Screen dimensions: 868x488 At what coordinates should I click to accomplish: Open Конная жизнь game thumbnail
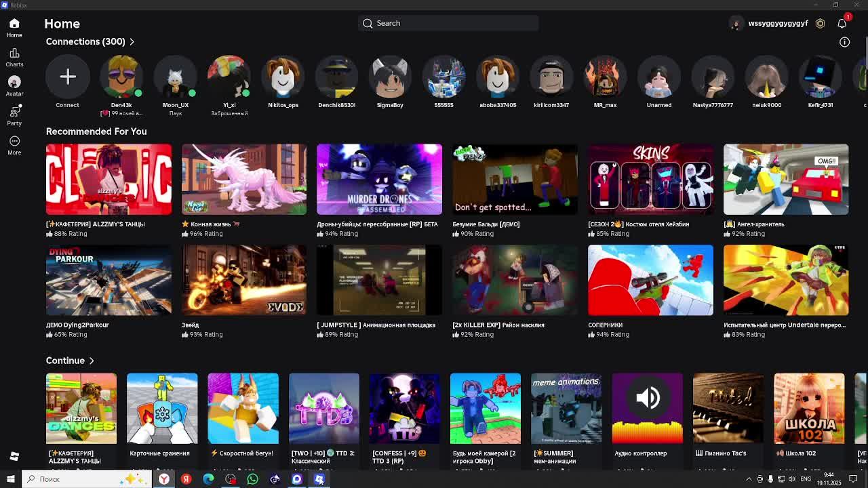[x=244, y=180]
